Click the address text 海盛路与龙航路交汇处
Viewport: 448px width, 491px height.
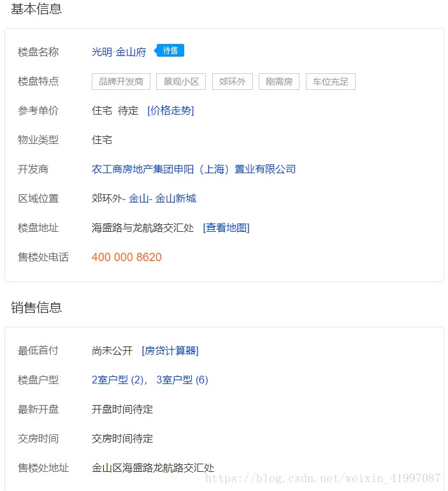[x=143, y=227]
